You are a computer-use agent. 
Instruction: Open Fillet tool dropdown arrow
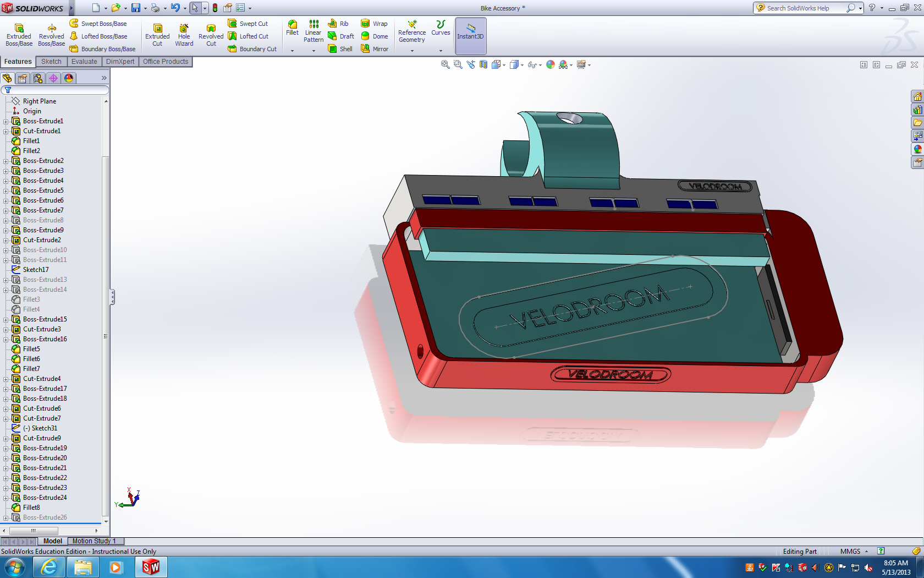[x=293, y=51]
